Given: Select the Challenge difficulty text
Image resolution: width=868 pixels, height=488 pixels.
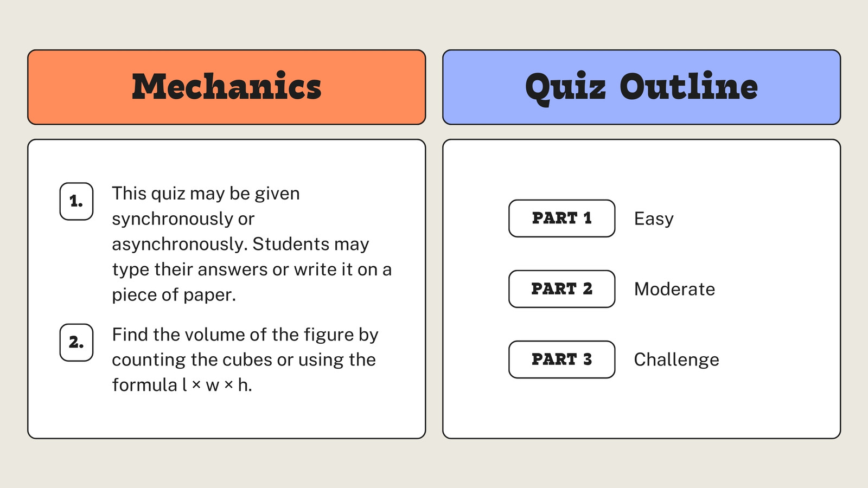Looking at the screenshot, I should point(676,360).
